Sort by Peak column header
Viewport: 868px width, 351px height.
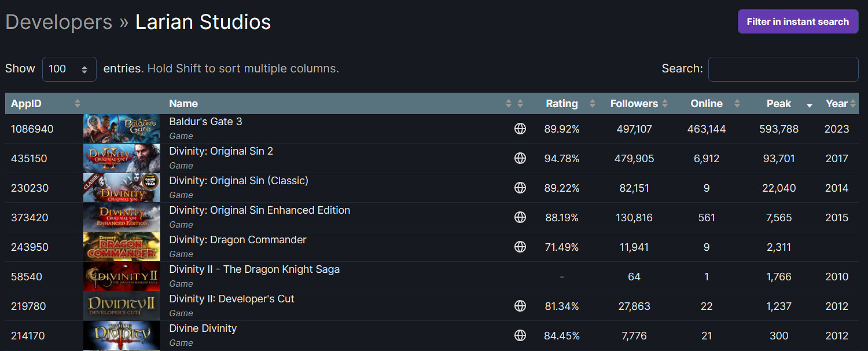click(779, 104)
